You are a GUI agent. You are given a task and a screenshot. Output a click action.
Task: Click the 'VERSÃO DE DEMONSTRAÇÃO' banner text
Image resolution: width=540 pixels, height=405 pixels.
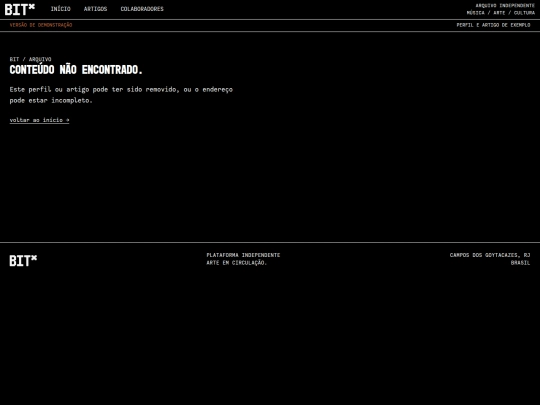[41, 25]
